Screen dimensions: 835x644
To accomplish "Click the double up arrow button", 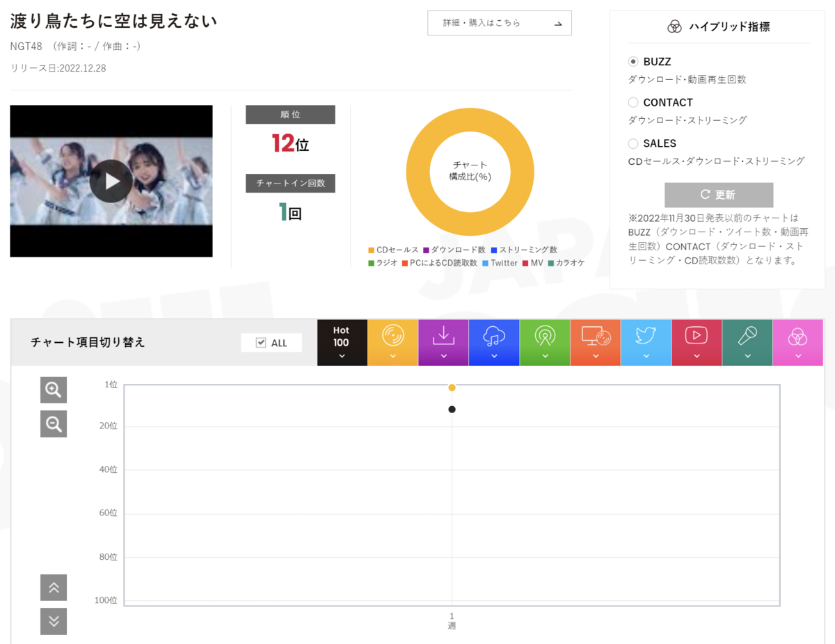I will coord(54,588).
